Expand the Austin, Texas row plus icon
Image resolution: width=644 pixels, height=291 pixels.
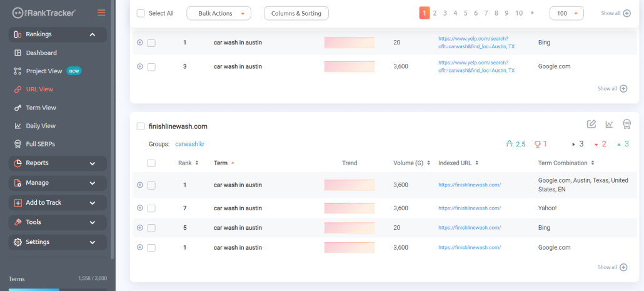click(x=139, y=185)
